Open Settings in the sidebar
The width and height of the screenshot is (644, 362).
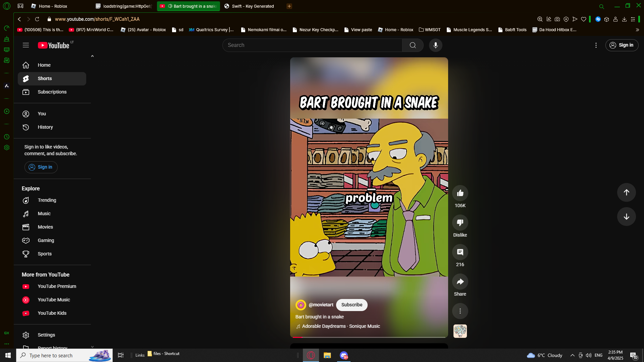pos(52,335)
